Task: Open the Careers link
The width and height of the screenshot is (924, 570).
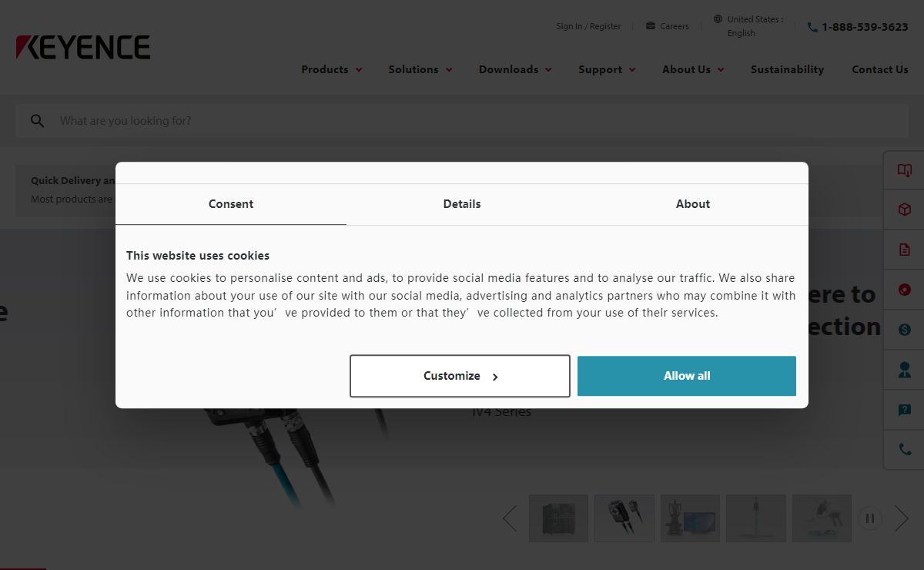Action: click(668, 26)
